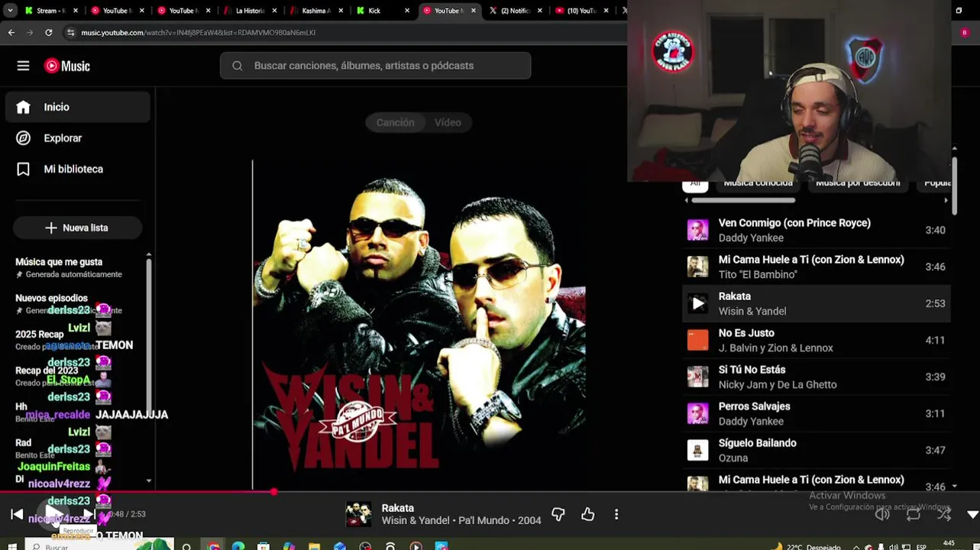
Task: Play Ven Conmigo (con Prince Royce)
Action: [815, 230]
